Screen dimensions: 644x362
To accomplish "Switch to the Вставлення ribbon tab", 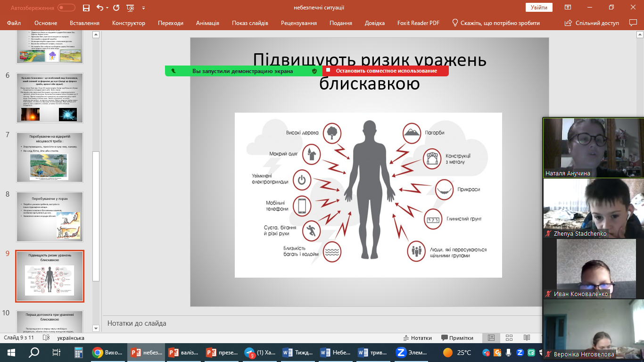I will [x=84, y=23].
